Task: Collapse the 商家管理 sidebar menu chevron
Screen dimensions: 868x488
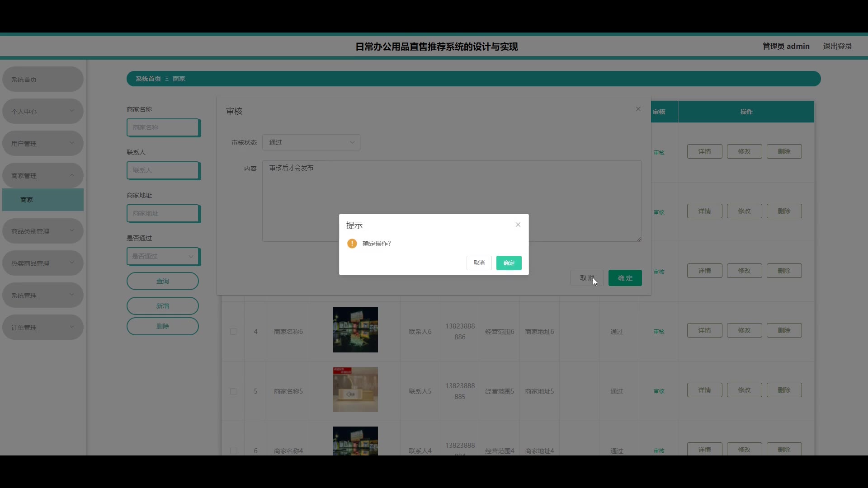Action: (72, 175)
